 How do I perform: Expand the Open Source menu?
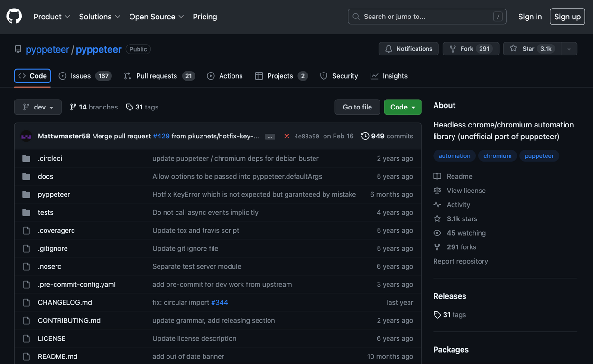157,17
